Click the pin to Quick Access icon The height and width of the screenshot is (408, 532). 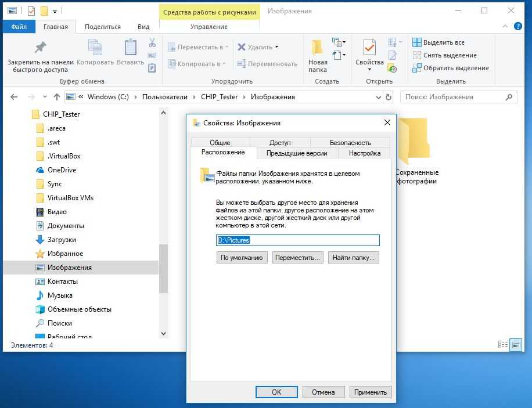[x=40, y=48]
